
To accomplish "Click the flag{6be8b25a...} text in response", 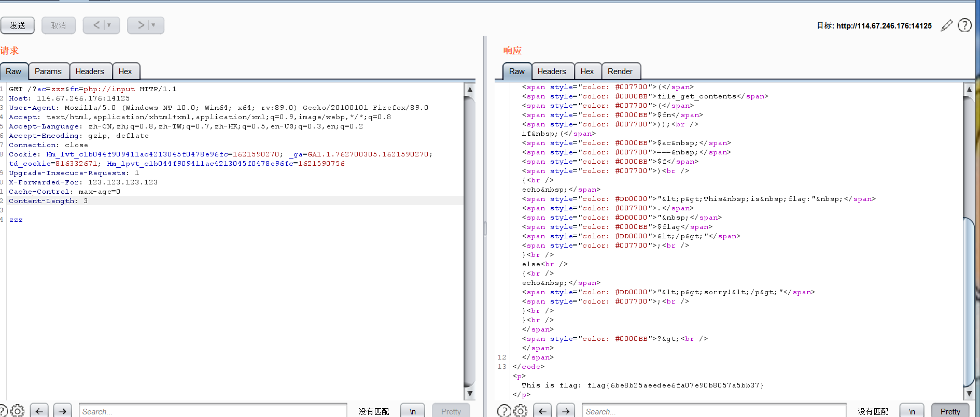I will tap(676, 385).
